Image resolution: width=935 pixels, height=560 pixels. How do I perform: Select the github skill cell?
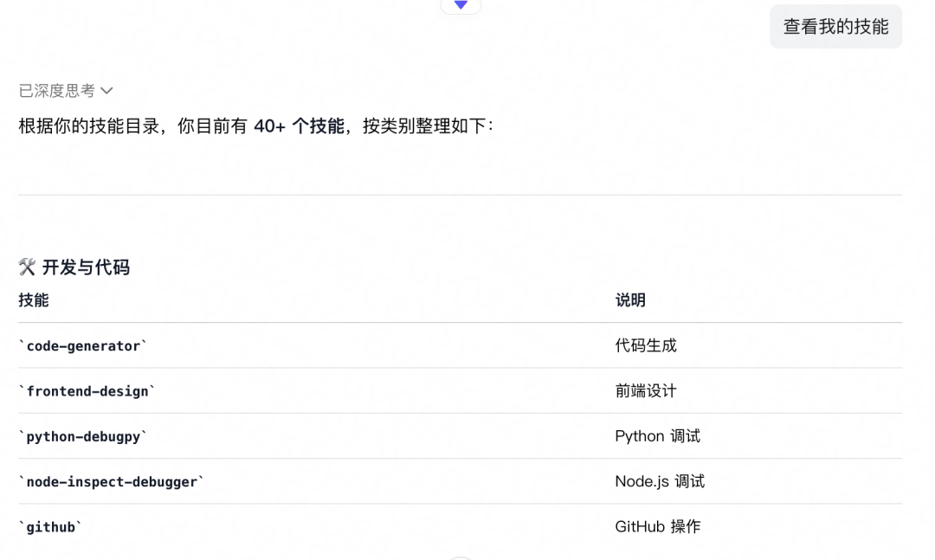(x=50, y=527)
